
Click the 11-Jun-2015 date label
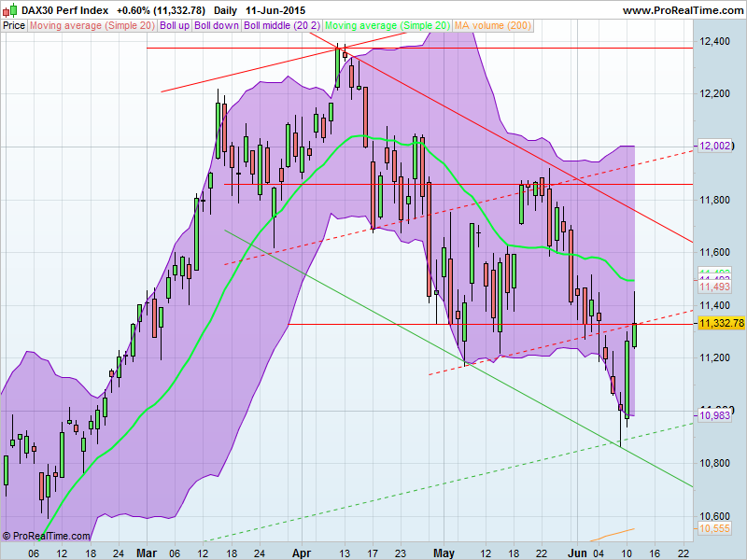point(275,10)
